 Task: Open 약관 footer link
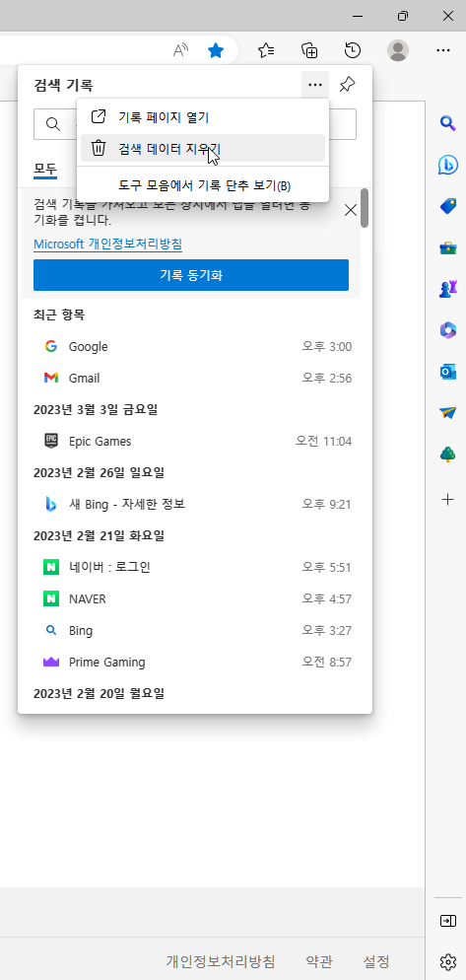pos(319,961)
